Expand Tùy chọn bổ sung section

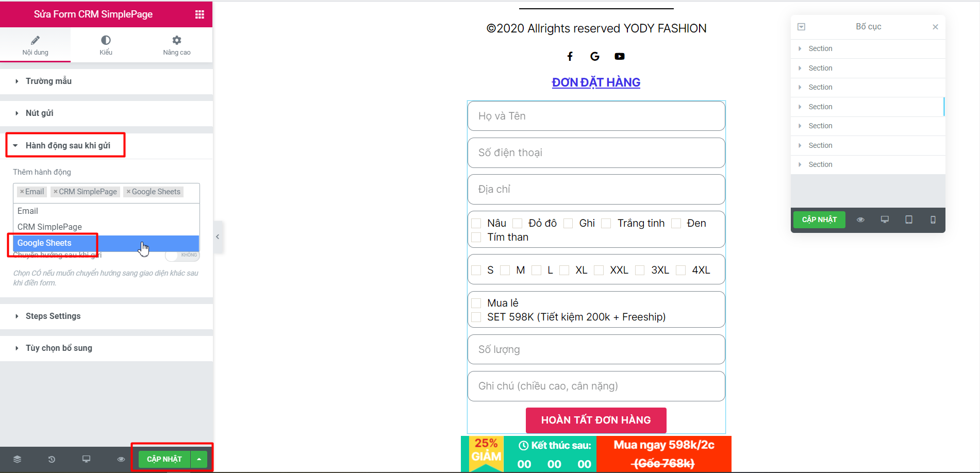[x=106, y=348]
